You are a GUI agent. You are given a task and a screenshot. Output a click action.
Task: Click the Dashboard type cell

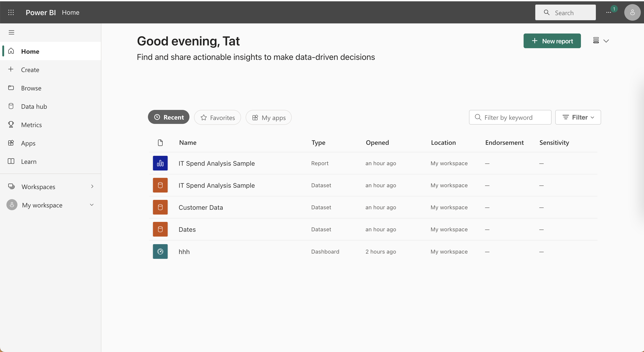click(325, 251)
